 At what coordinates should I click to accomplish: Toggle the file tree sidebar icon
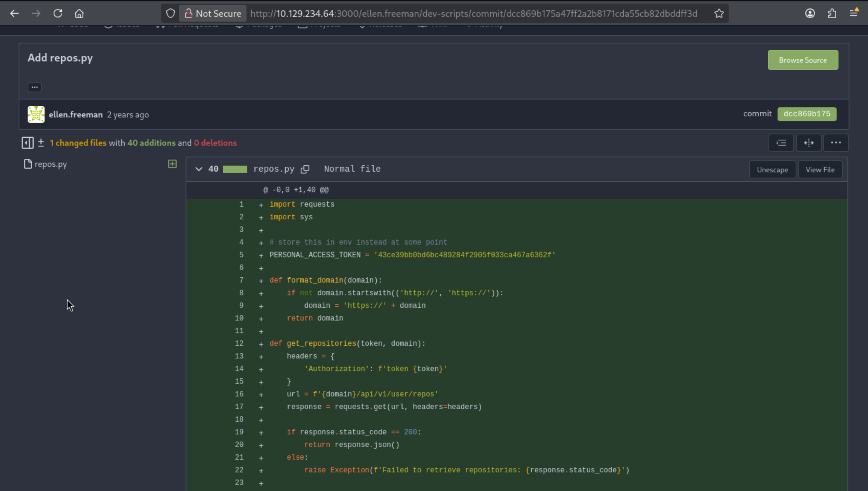27,143
